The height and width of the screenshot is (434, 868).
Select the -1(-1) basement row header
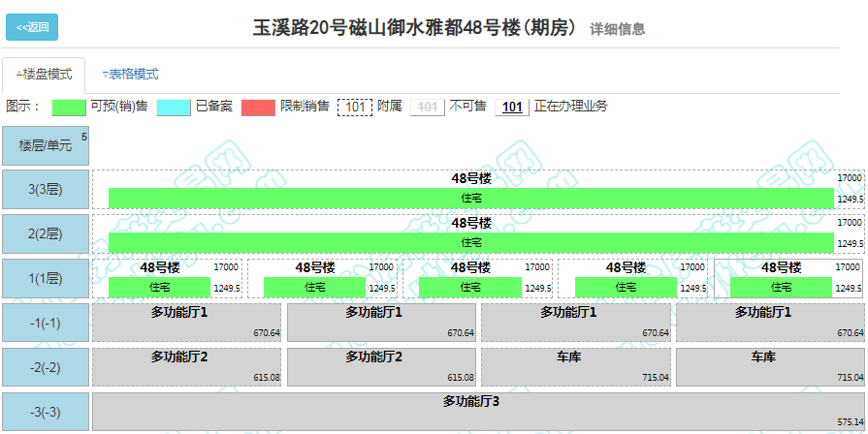[46, 323]
